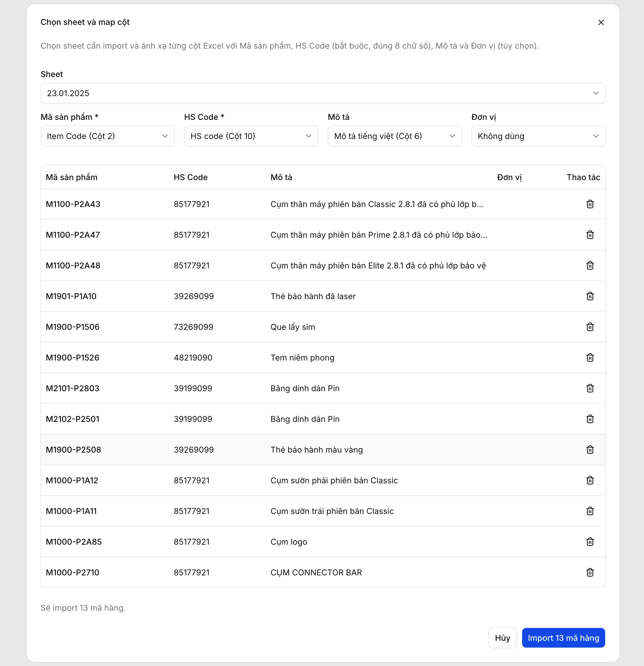This screenshot has width=644, height=666.
Task: Cancel the import with Hủy button
Action: (502, 638)
